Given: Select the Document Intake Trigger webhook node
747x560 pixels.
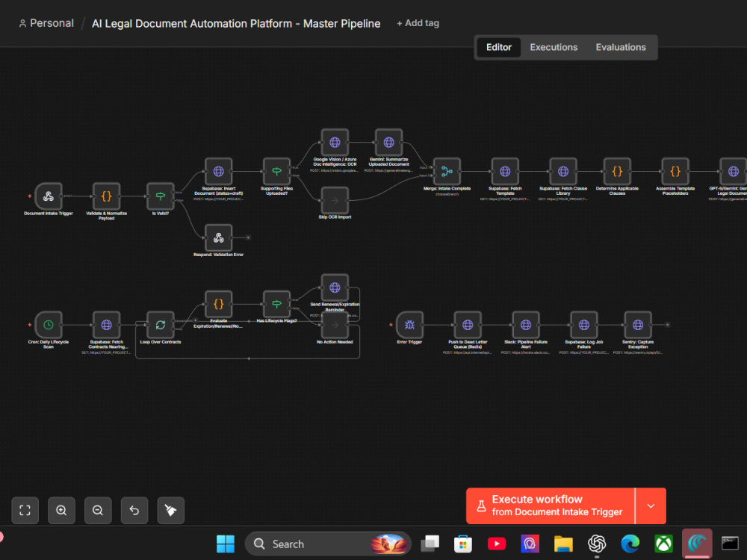Looking at the screenshot, I should (x=48, y=196).
